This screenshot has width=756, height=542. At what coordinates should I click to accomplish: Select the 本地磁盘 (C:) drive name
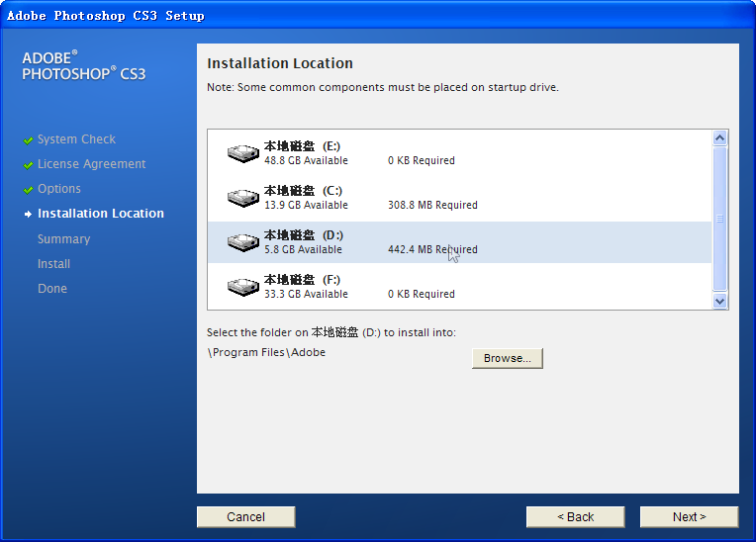(x=303, y=191)
